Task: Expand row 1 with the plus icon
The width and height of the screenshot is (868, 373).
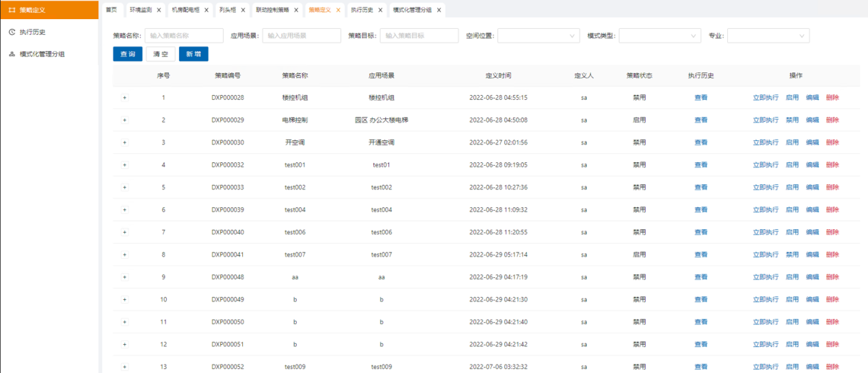Action: pyautogui.click(x=124, y=98)
